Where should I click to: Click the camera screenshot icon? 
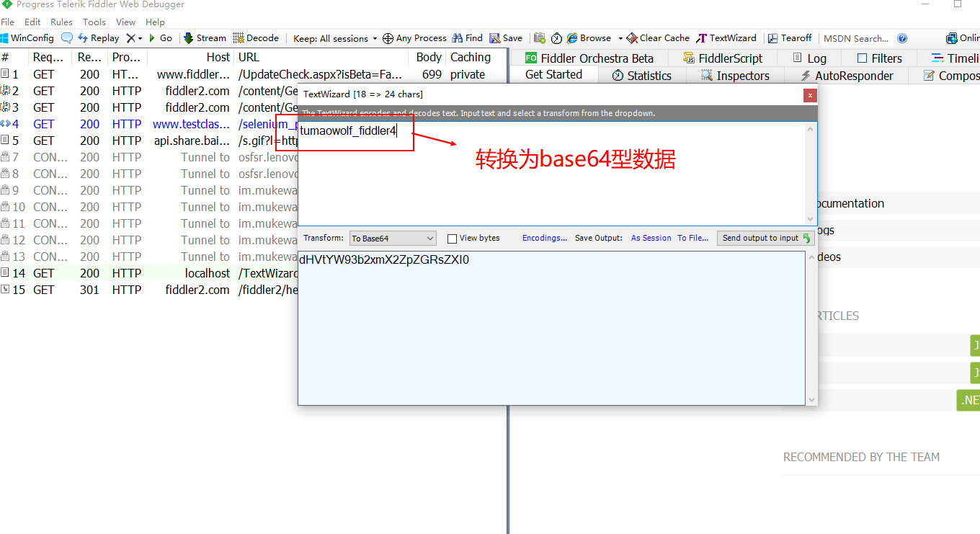(539, 38)
